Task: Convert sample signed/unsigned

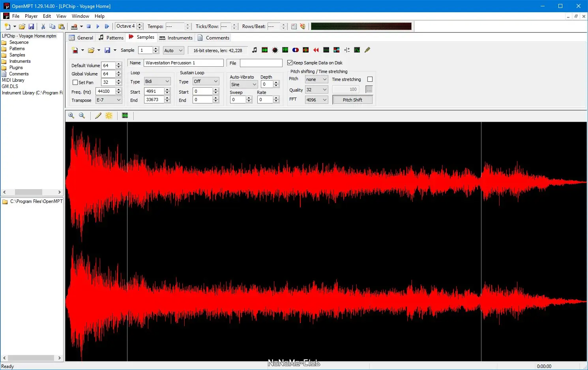Action: point(347,50)
